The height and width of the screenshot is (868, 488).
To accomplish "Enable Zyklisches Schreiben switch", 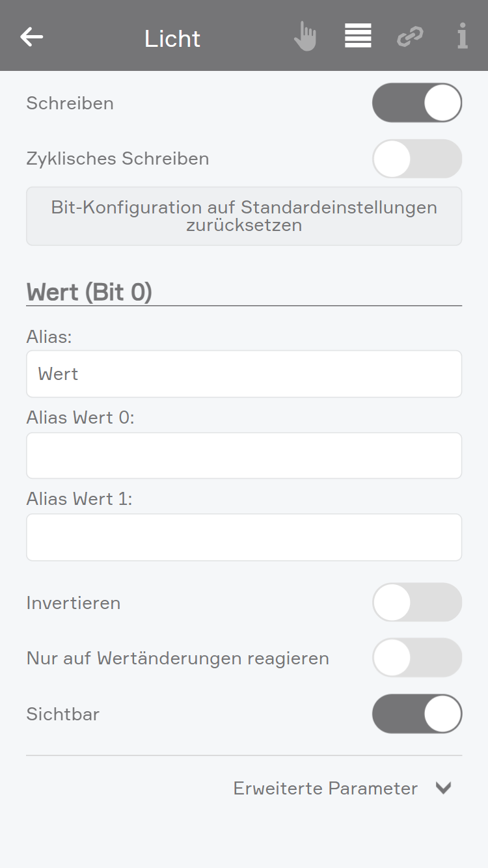I will click(x=417, y=158).
